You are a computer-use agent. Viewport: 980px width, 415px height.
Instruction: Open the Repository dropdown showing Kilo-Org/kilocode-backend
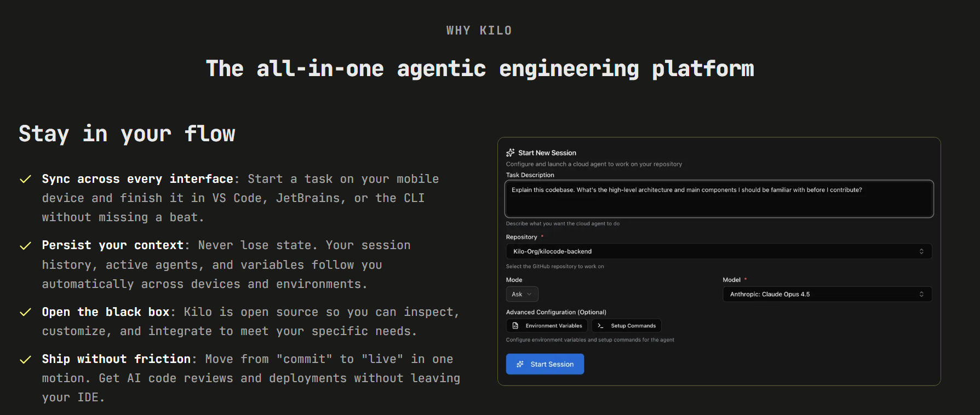pos(718,251)
